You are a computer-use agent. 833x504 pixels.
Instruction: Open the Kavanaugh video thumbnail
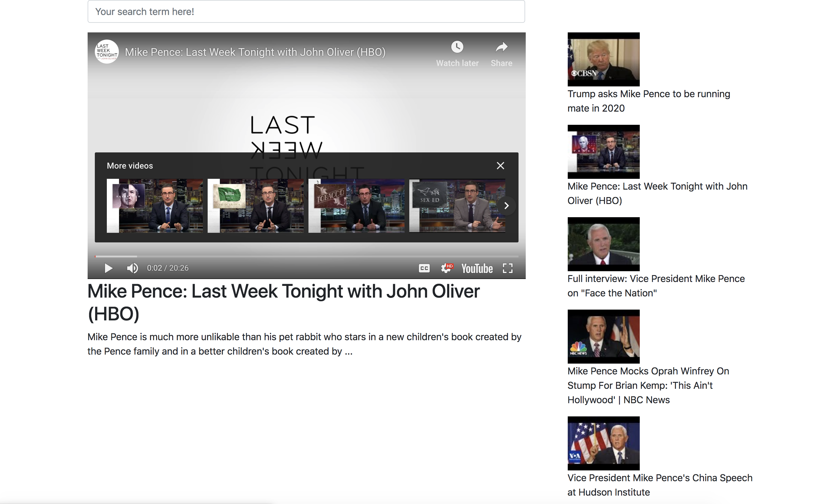155,205
